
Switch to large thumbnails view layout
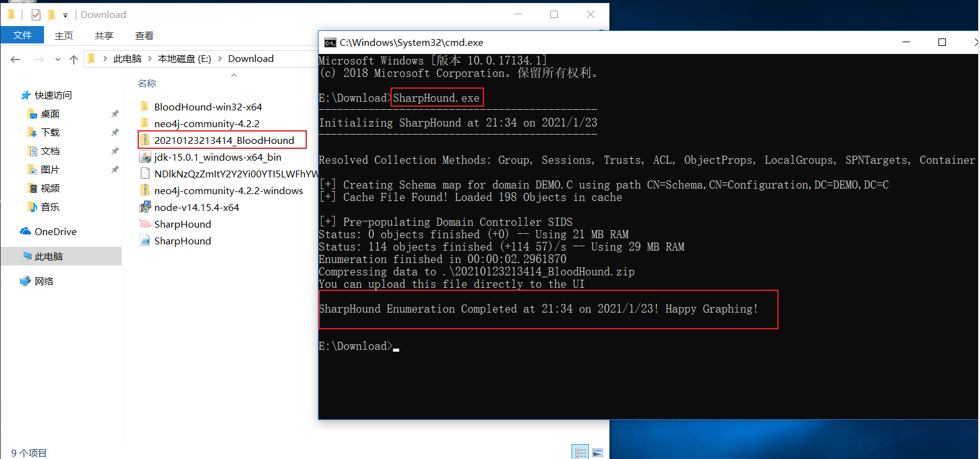click(598, 452)
